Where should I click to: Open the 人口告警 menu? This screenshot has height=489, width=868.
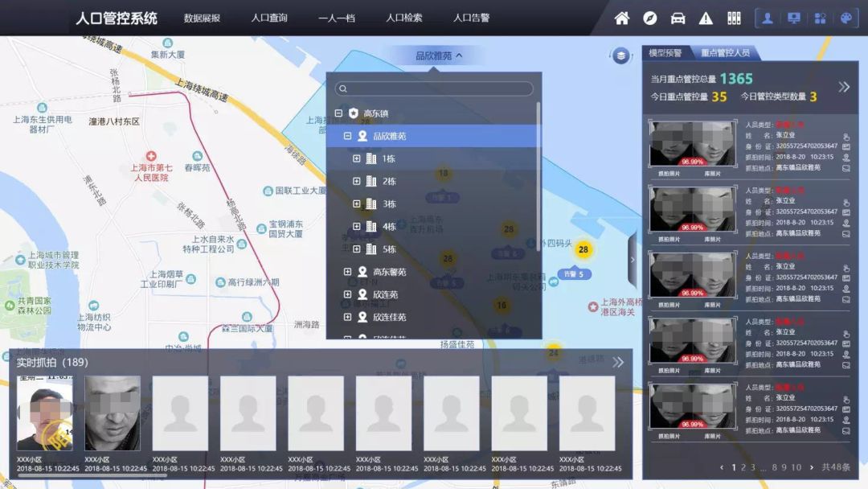click(x=472, y=18)
